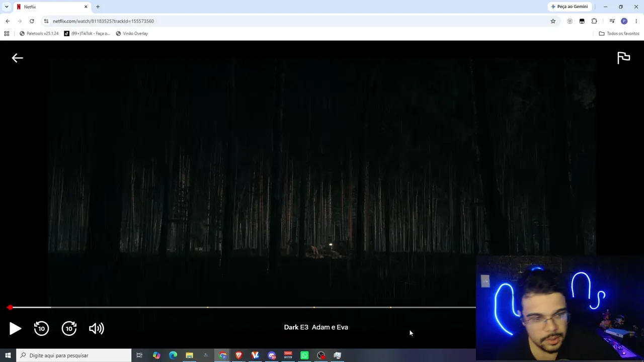Open Brave browser from the taskbar
The width and height of the screenshot is (644, 362).
239,355
